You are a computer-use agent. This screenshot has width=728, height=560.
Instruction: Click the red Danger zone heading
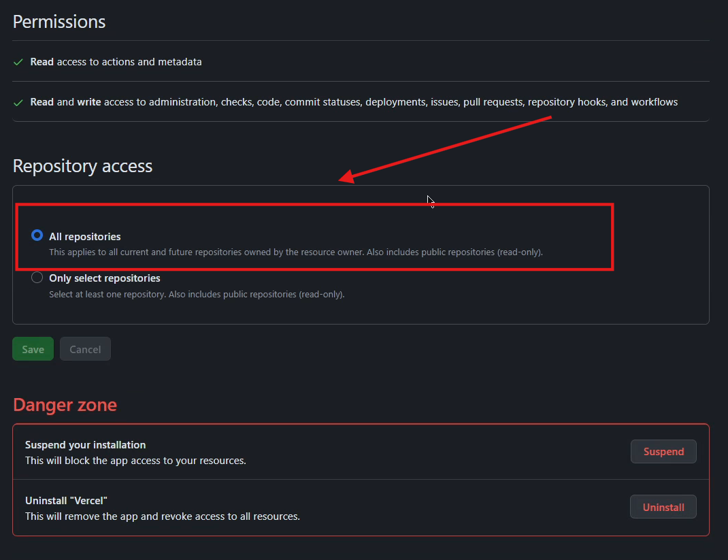[65, 405]
